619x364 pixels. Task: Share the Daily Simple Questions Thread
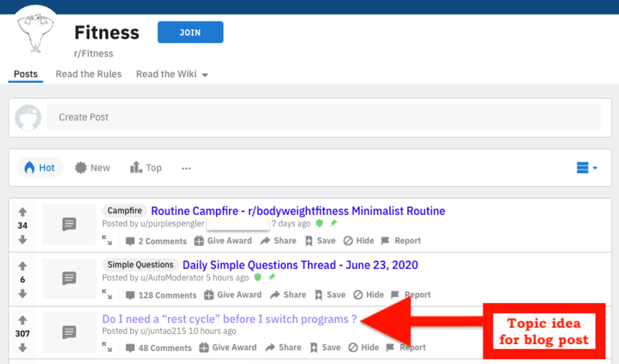pyautogui.click(x=288, y=294)
